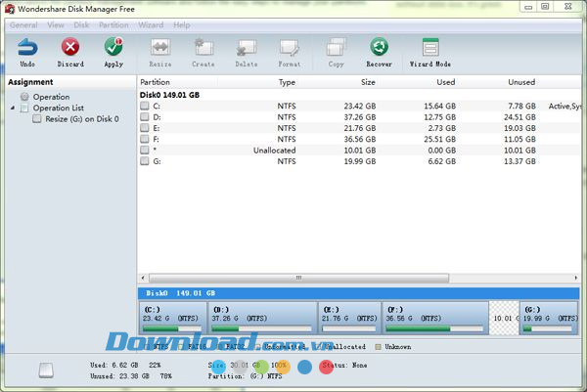Click the Unused: 23.38 GB status entry
This screenshot has width=587, height=392.
click(x=131, y=376)
